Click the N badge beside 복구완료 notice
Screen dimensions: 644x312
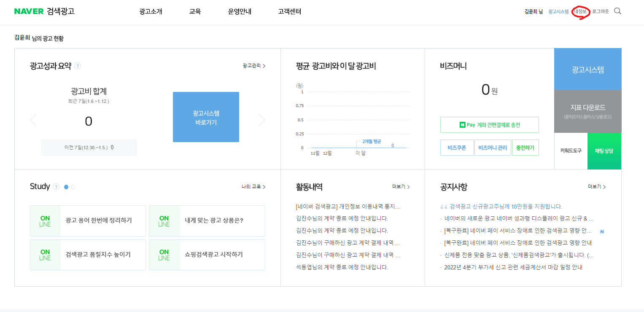pyautogui.click(x=602, y=231)
